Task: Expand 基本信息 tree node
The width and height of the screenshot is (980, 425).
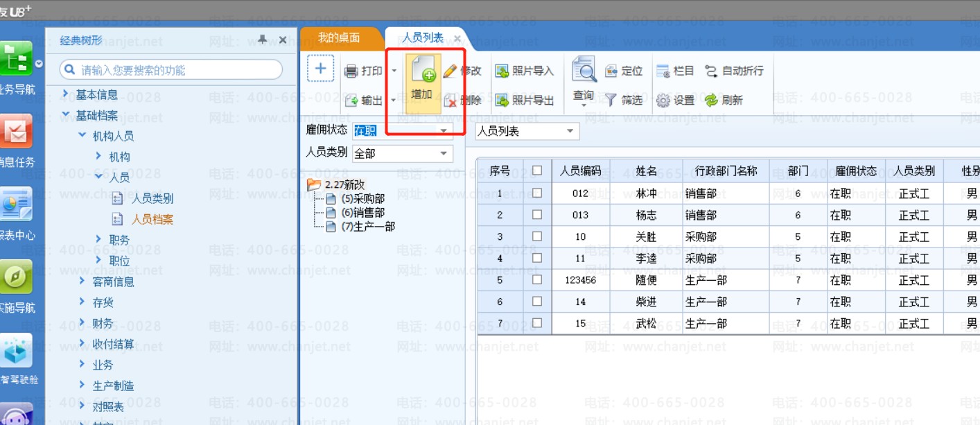Action: coord(65,94)
